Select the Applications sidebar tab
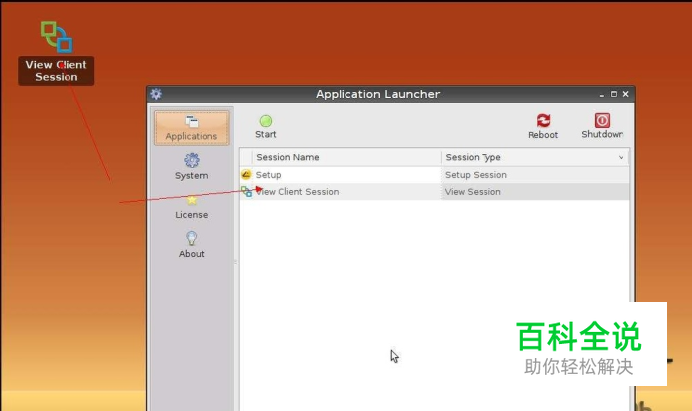The width and height of the screenshot is (692, 411). 192,128
